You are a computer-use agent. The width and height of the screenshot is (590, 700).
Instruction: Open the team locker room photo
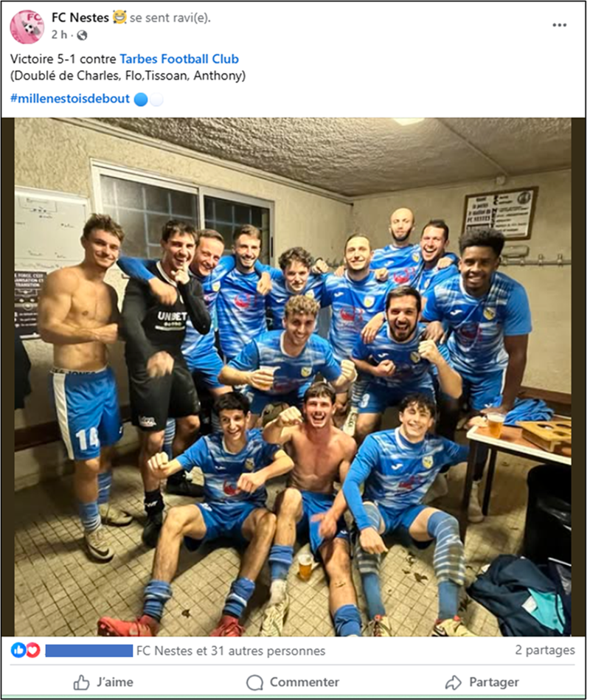point(293,377)
